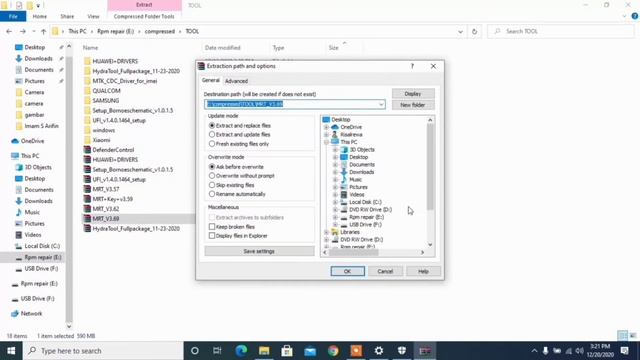
Task: Switch to the Advanced tab
Action: (236, 81)
